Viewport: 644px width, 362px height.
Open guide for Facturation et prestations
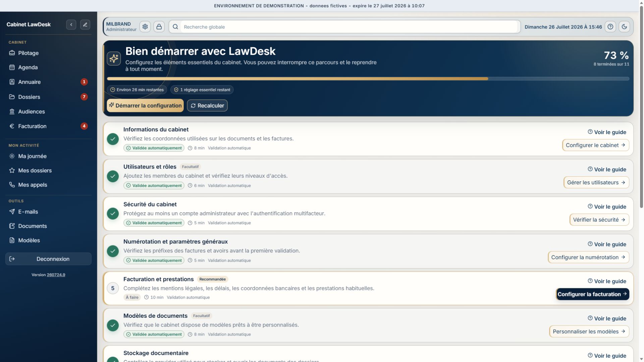pos(607,281)
